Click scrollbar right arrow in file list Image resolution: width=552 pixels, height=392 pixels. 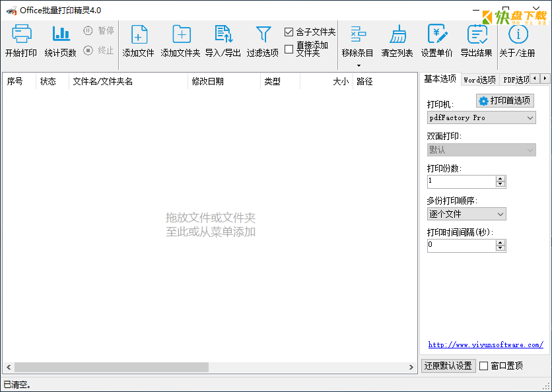tap(411, 368)
